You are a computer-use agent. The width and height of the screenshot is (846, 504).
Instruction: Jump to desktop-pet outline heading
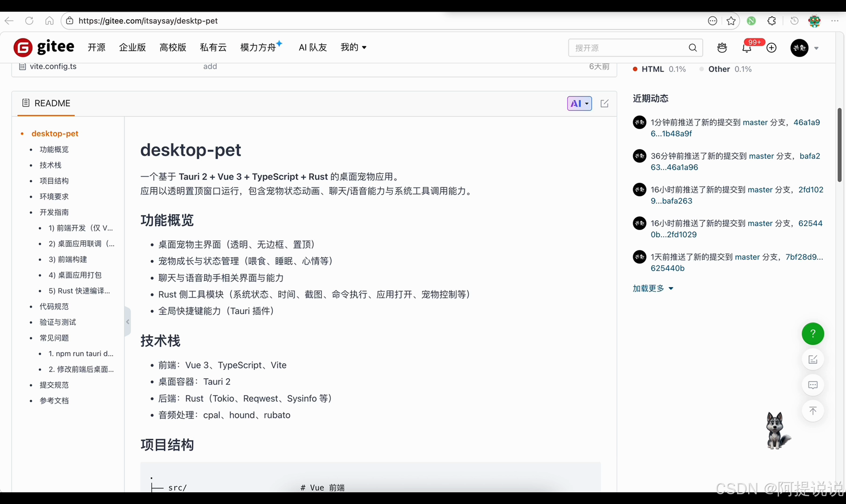coord(55,134)
